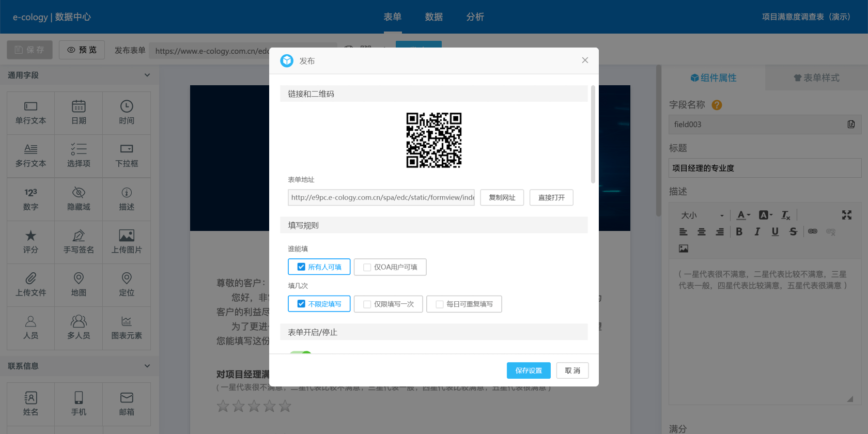Add a 人员 person field
The height and width of the screenshot is (434, 868).
click(x=30, y=328)
